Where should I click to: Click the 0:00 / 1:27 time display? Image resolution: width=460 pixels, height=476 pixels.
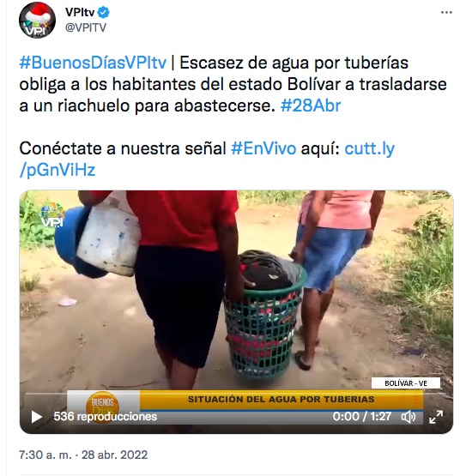(x=361, y=417)
